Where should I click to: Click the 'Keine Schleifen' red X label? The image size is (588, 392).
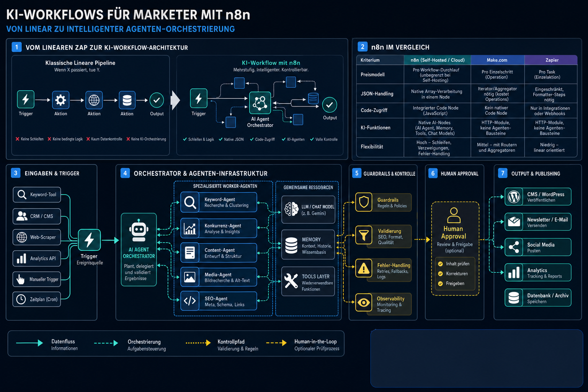[29, 139]
